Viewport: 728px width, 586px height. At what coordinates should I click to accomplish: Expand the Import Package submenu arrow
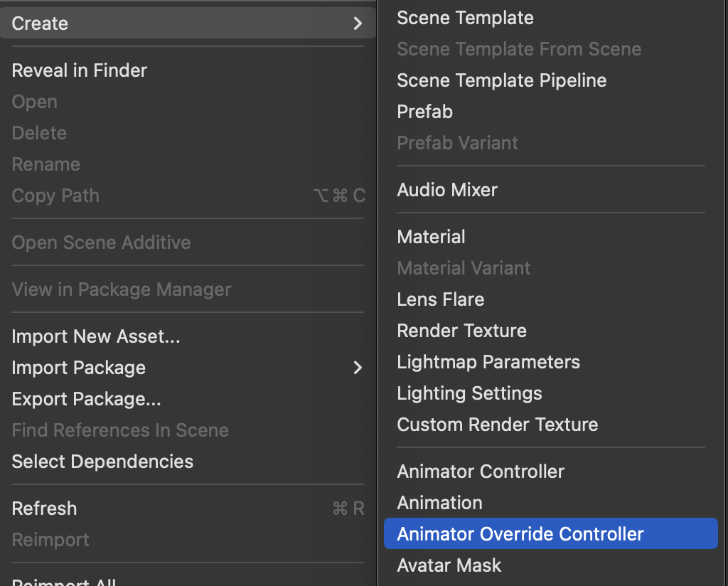(x=358, y=368)
